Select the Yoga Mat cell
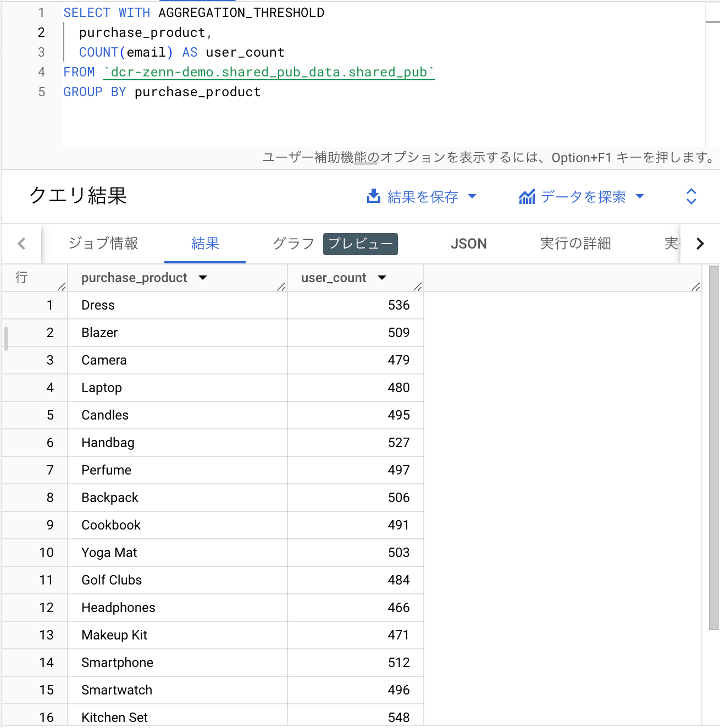Screen dimensions: 720x728 click(x=178, y=553)
